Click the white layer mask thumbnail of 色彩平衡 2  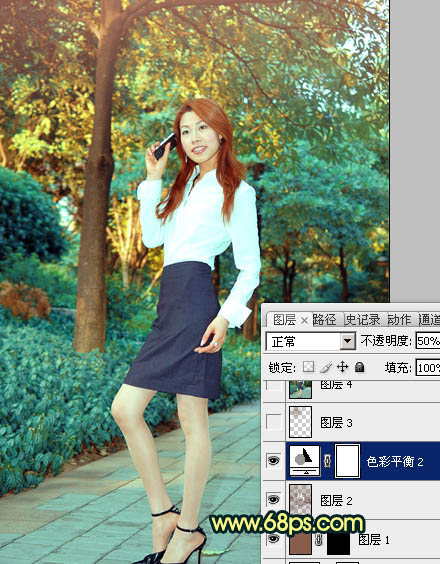coord(347,461)
